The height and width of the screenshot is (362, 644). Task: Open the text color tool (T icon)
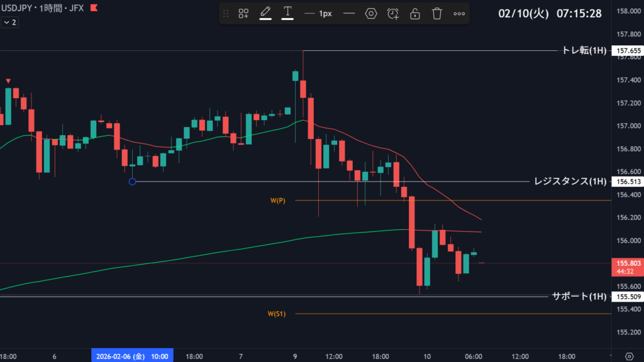[287, 13]
